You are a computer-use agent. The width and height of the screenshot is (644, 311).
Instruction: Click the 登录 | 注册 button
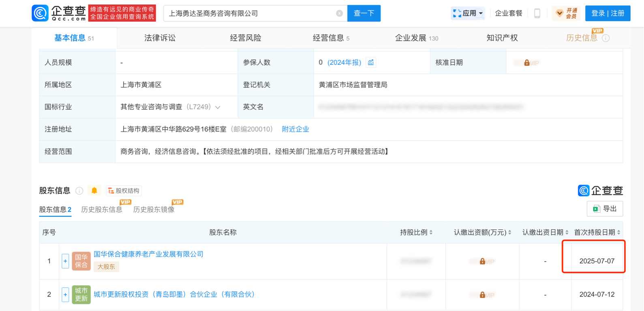[608, 13]
